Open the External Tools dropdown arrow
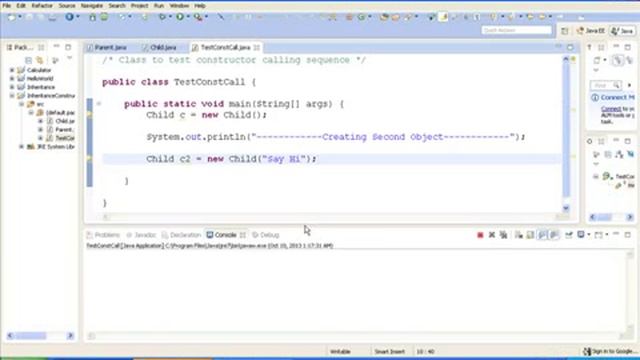640x360 pixels. point(206,17)
